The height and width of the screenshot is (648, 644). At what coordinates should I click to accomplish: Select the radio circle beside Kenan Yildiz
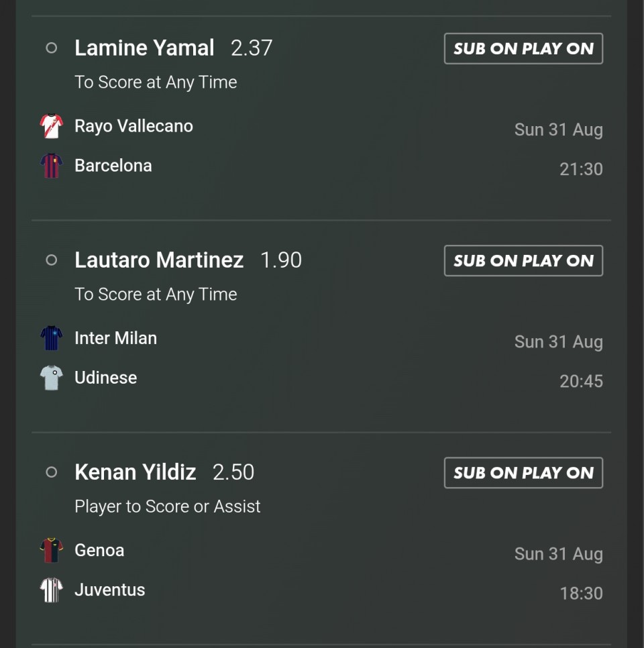[x=51, y=472]
